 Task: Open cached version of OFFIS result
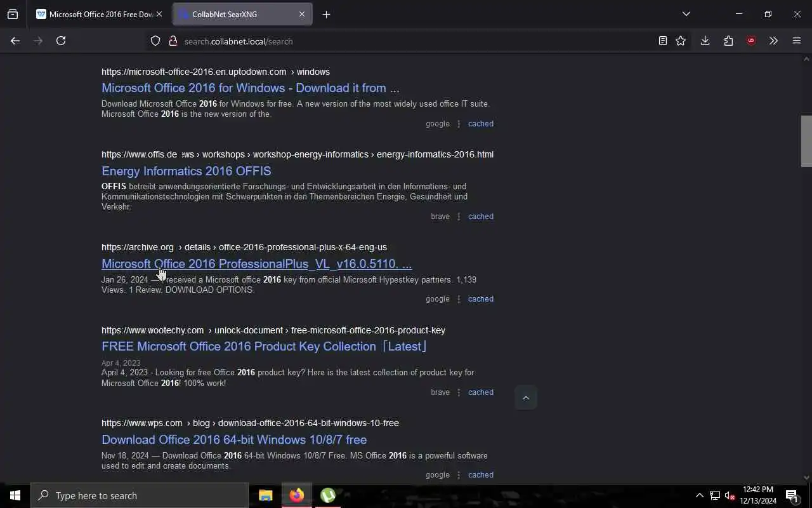coord(481,217)
